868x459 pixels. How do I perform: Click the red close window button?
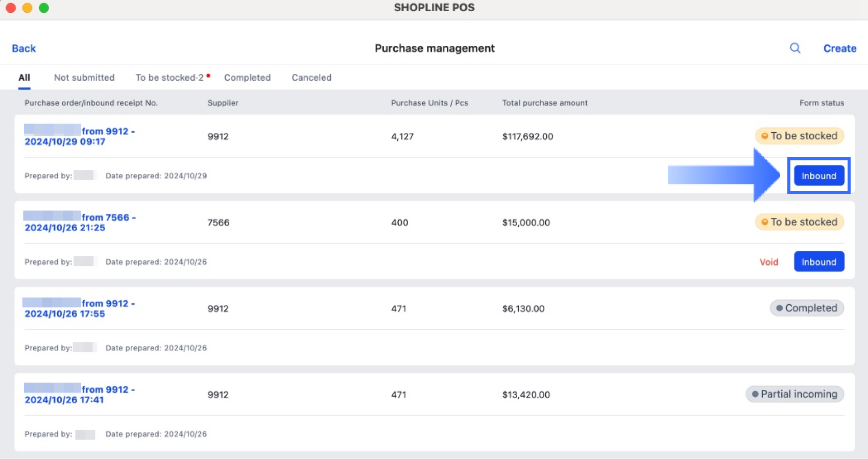[x=11, y=8]
